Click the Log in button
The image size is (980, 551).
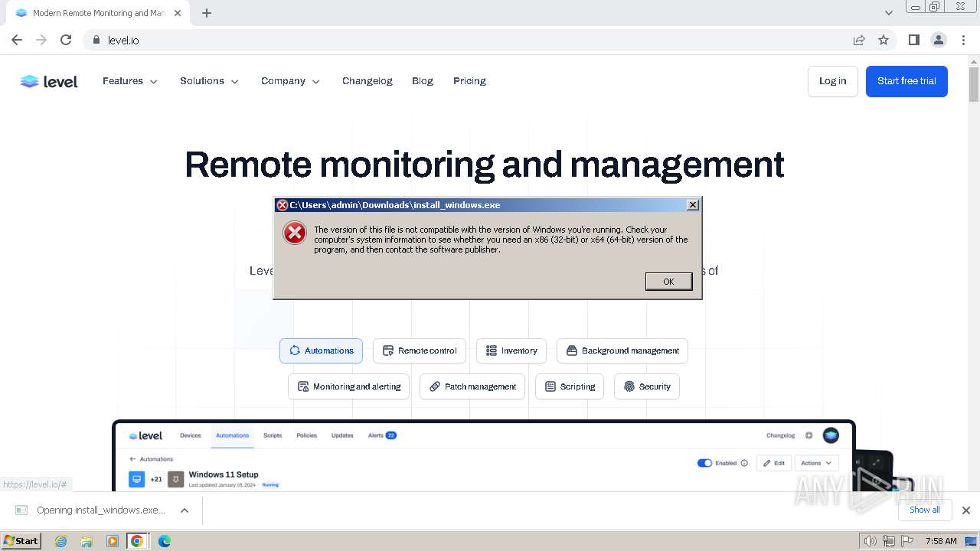pyautogui.click(x=833, y=81)
